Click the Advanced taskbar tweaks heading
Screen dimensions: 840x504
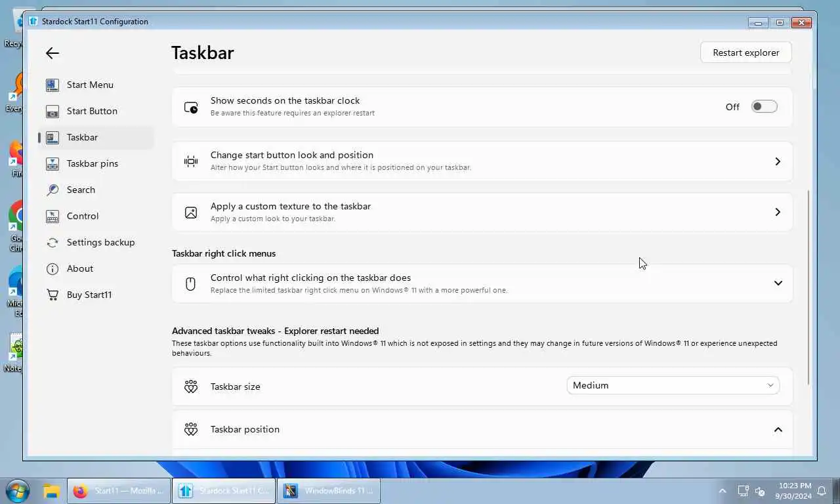click(x=275, y=331)
